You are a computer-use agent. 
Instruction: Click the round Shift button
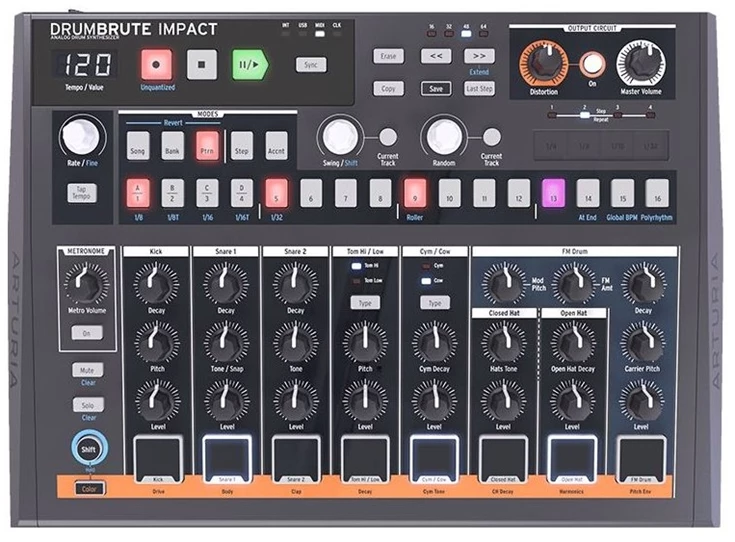(89, 449)
